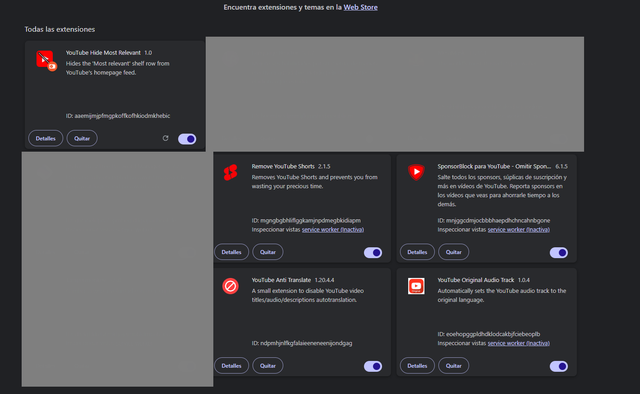Click the 'A small extension to disable' description

(308, 295)
